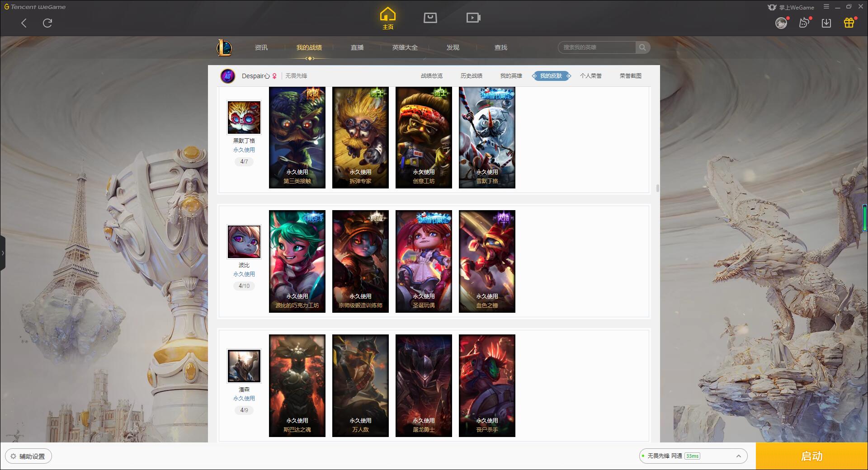Screen dimensions: 868x470
Task: Switch to the 发现 tab
Action: tap(453, 47)
